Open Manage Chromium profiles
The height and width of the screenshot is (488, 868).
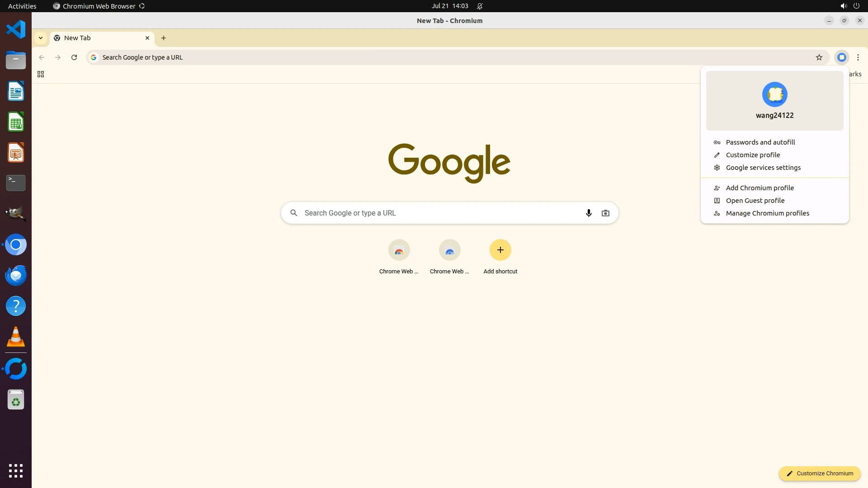pyautogui.click(x=767, y=213)
